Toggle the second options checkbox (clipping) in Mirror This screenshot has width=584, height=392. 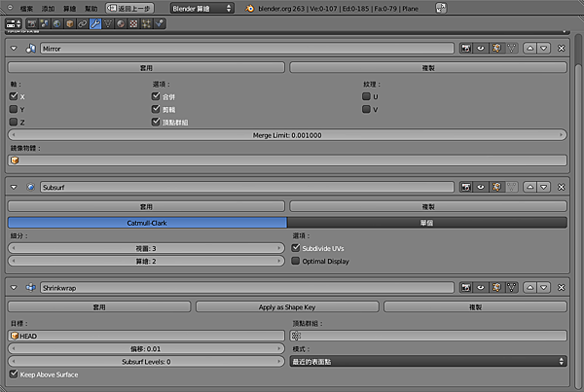[156, 109]
